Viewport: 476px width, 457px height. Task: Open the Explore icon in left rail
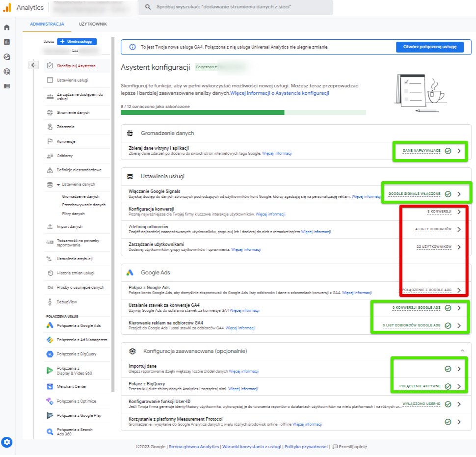click(x=7, y=57)
